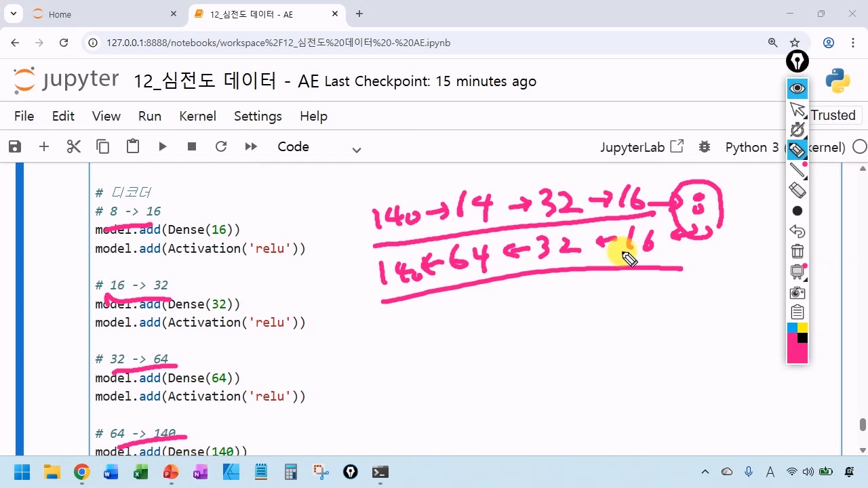
Task: Reload the current page
Action: pyautogui.click(x=64, y=43)
